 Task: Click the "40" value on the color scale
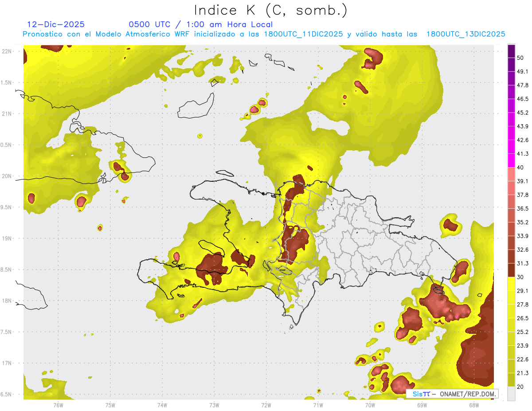tap(521, 168)
